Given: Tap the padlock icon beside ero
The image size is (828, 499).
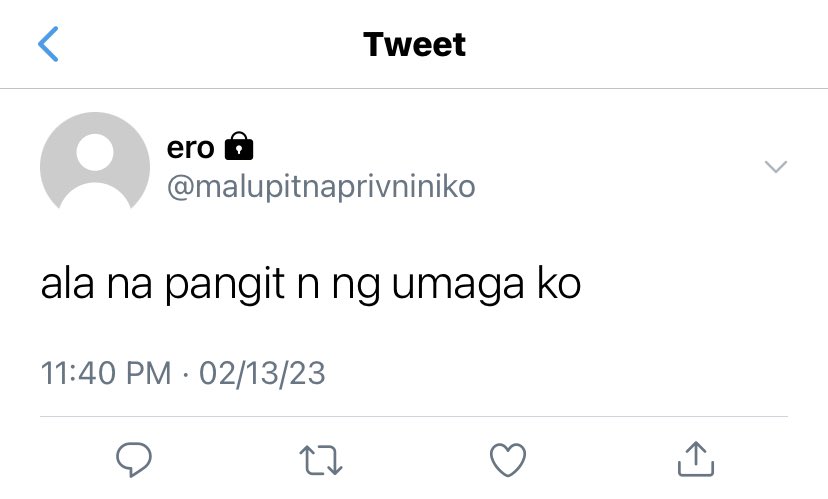Looking at the screenshot, I should coord(239,146).
